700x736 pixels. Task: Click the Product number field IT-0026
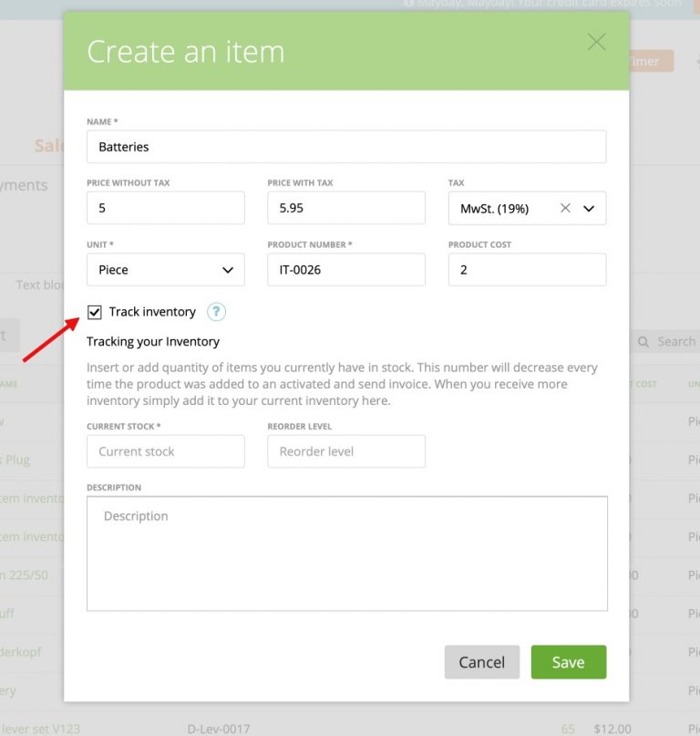pyautogui.click(x=345, y=269)
